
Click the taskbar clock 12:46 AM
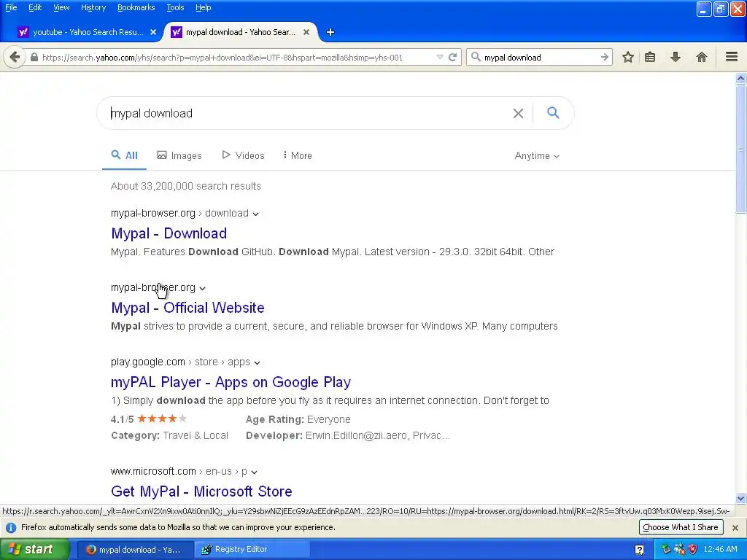[x=720, y=550]
